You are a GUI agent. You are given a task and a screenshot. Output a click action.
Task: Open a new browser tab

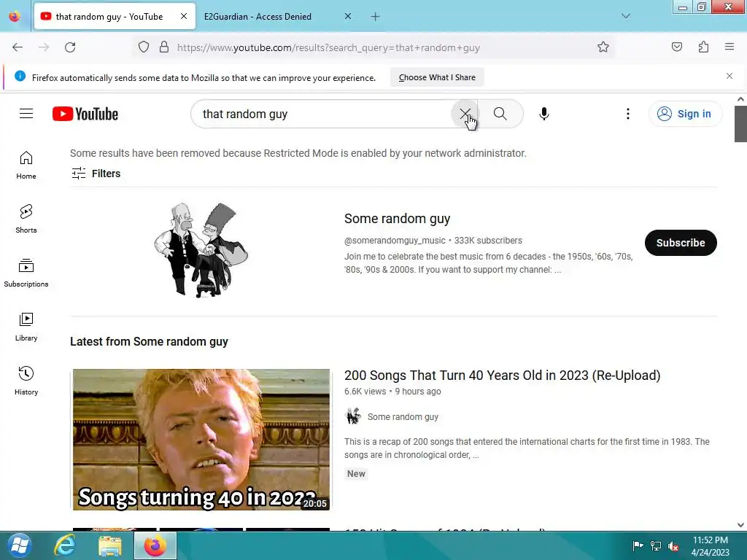pos(376,17)
